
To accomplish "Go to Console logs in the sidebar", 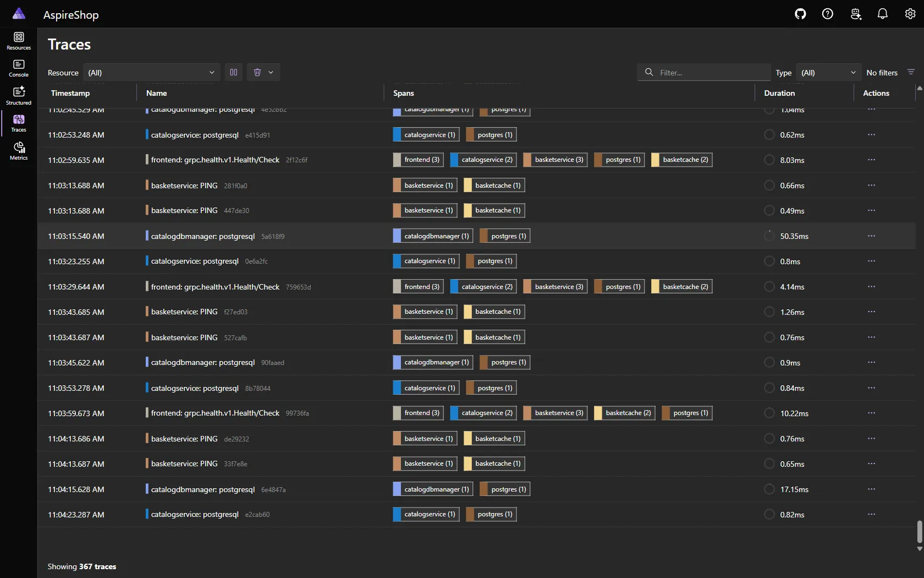I will coord(19,69).
